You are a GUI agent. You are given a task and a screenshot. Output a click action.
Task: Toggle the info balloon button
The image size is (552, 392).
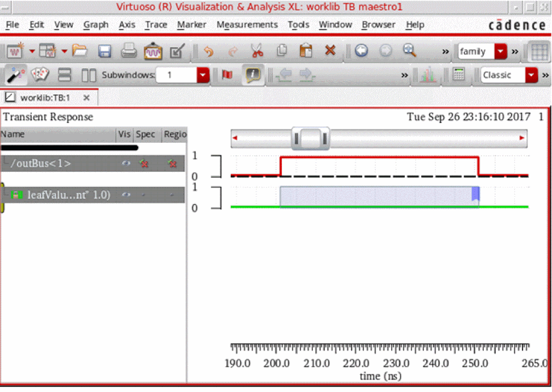[x=252, y=75]
